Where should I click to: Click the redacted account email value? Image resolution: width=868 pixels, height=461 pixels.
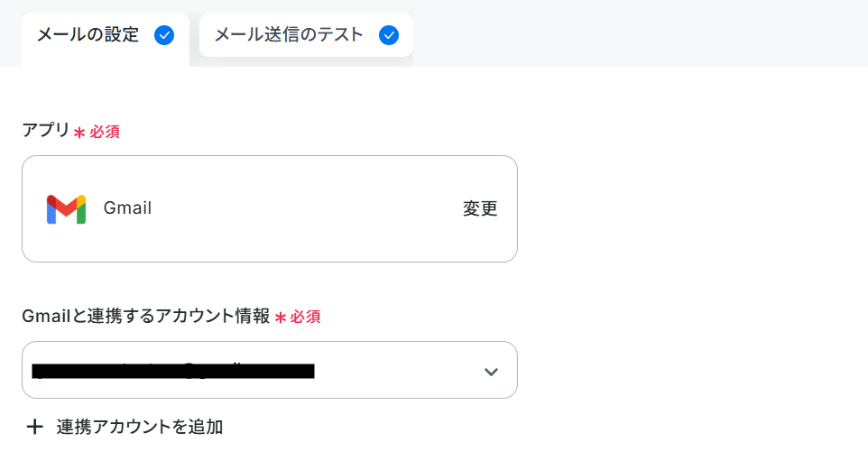(173, 370)
